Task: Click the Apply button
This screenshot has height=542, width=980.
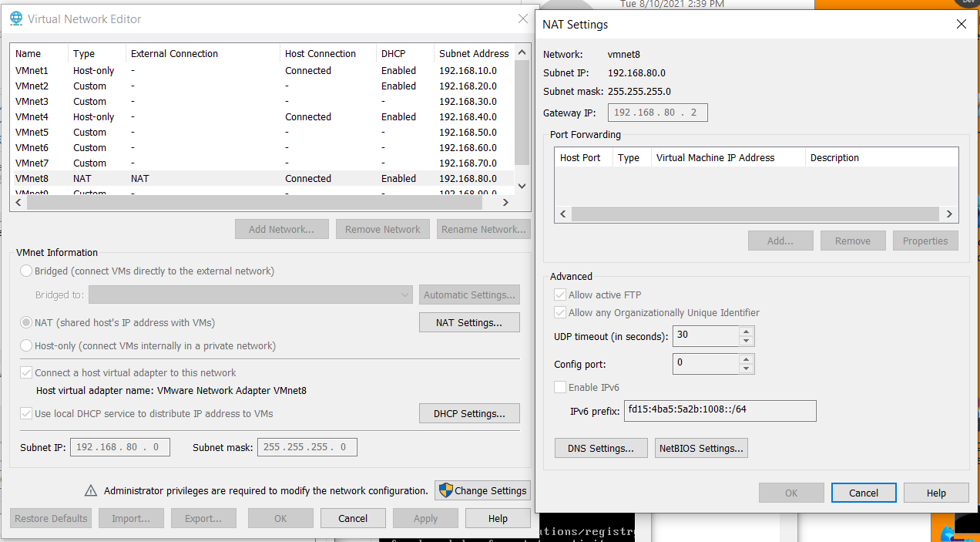Action: 425,518
